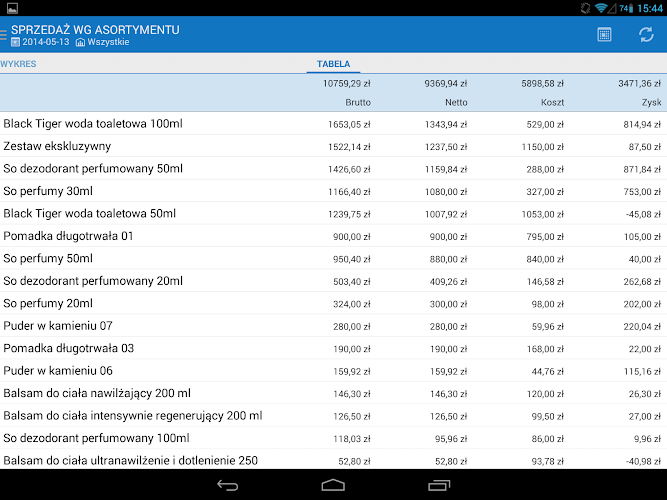The width and height of the screenshot is (667, 500).
Task: Select the Zestaw ekskluzywny row
Action: 334,146
